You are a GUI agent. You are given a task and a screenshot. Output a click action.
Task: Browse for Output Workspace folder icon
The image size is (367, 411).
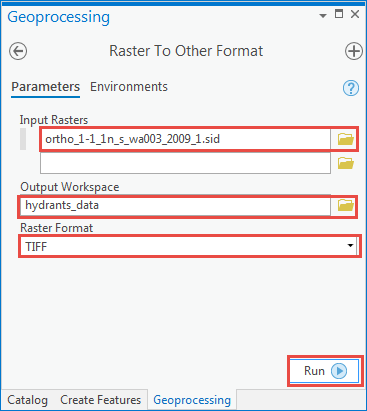[345, 205]
